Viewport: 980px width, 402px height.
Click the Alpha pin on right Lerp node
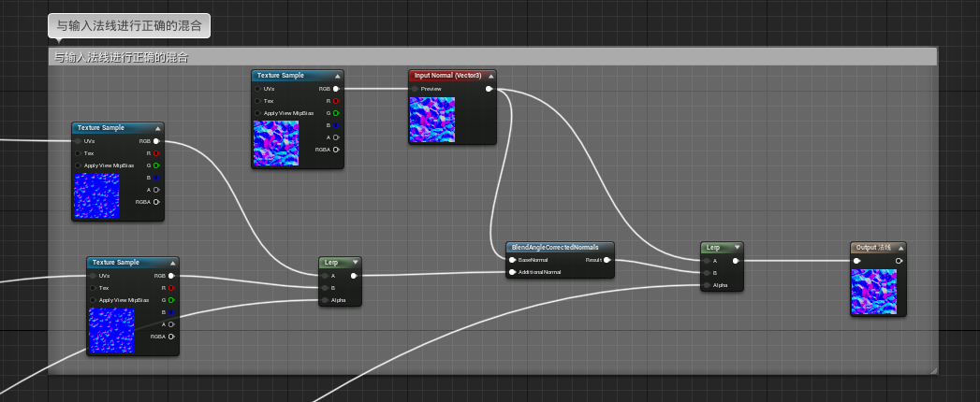tap(707, 285)
